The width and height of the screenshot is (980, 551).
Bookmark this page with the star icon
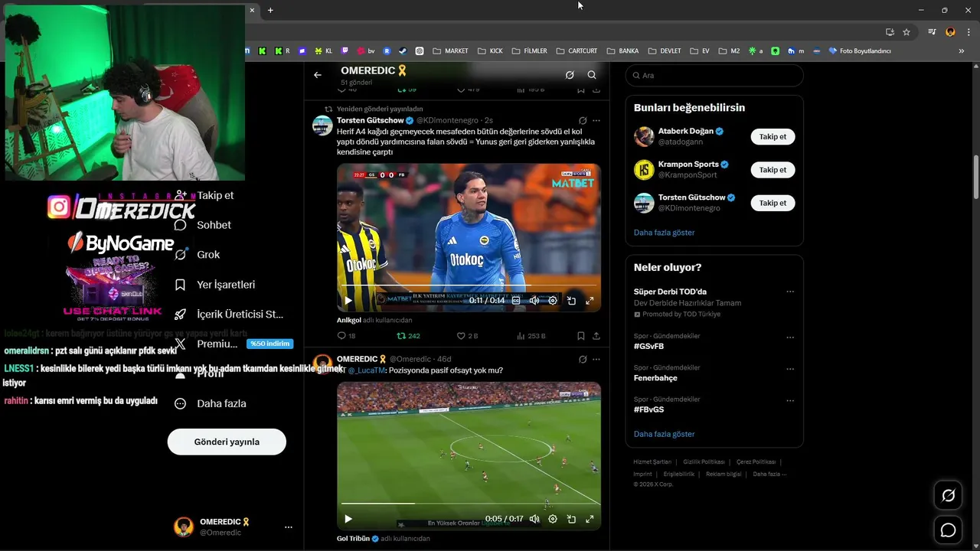(x=906, y=32)
